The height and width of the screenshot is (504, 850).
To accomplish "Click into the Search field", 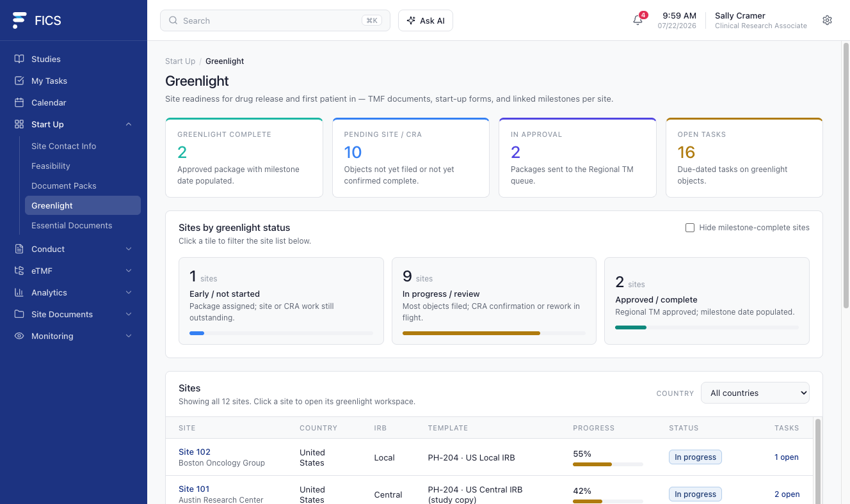I will (275, 20).
